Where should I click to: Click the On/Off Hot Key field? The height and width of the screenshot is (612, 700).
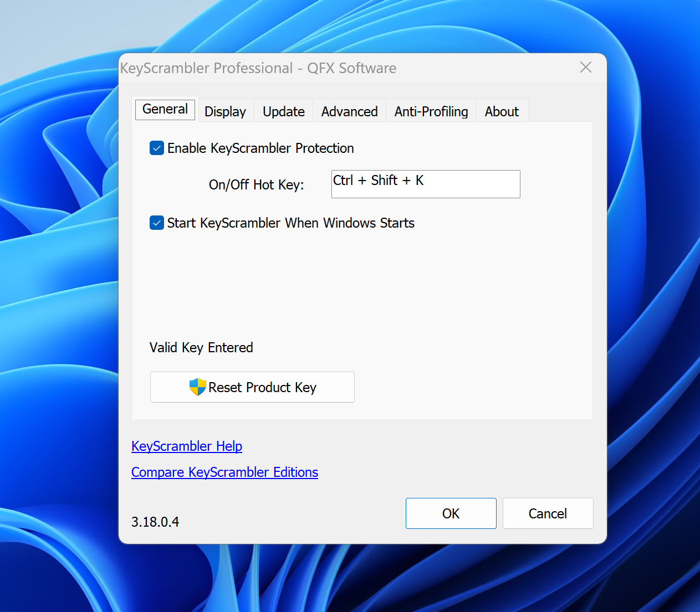click(x=426, y=184)
